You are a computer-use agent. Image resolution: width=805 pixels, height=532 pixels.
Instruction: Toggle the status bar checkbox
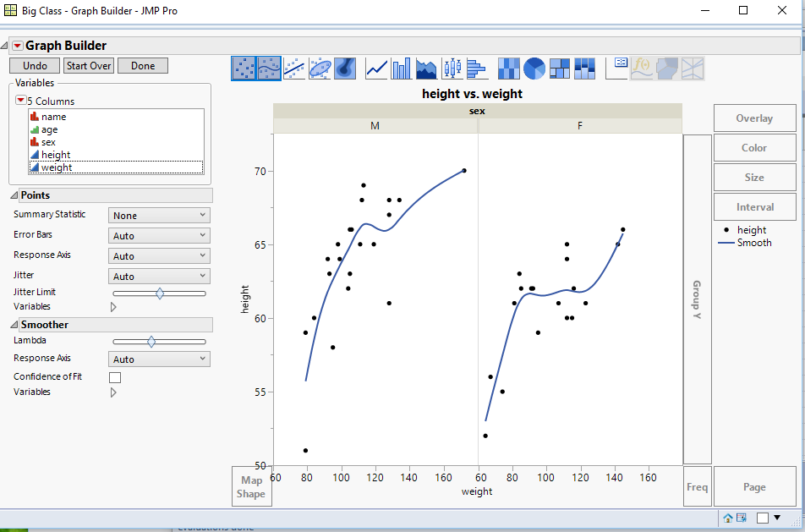763,518
